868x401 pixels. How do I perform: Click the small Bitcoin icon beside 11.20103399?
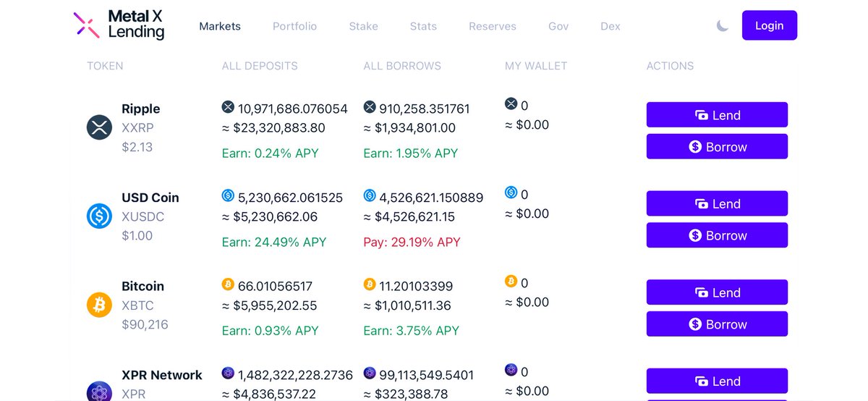click(x=370, y=284)
